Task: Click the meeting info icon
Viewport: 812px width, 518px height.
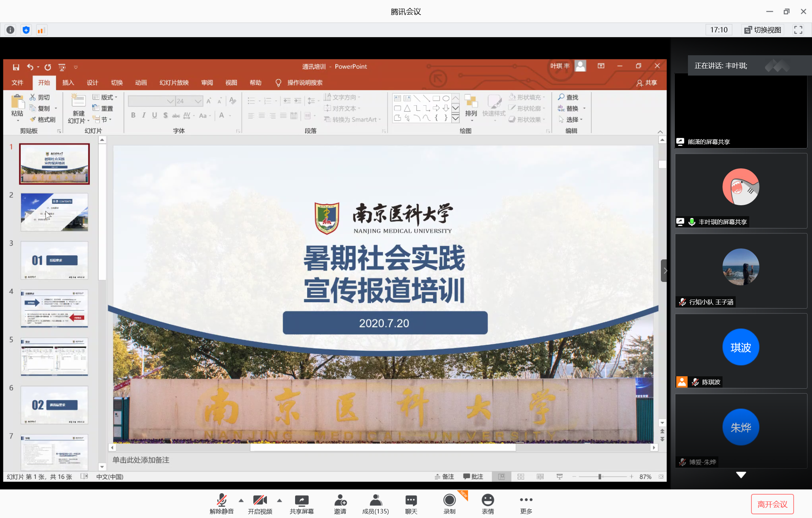Action: point(11,30)
